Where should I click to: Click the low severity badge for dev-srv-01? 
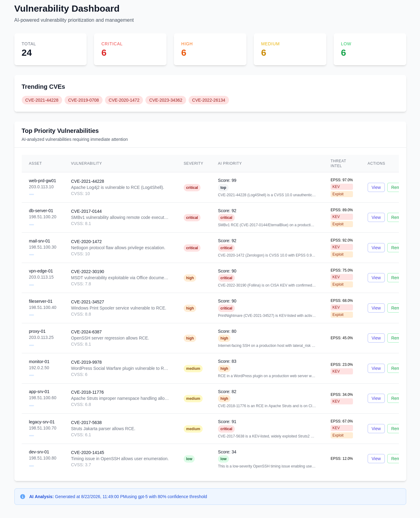[x=189, y=459]
